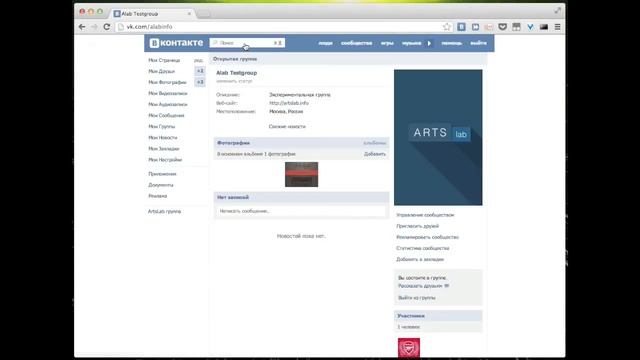Screen dimensions: 640x360
Task: Open Статистика сообщества link
Action: pos(422,248)
